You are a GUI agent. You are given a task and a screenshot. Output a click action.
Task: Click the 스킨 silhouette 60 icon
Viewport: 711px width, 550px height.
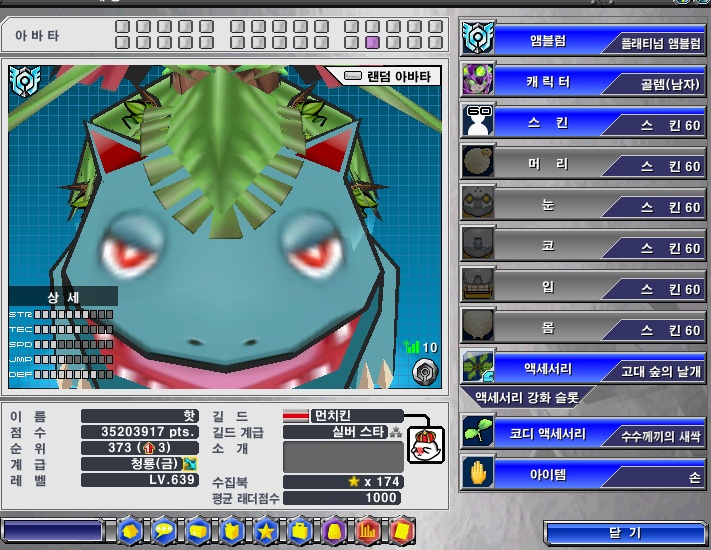click(x=477, y=120)
